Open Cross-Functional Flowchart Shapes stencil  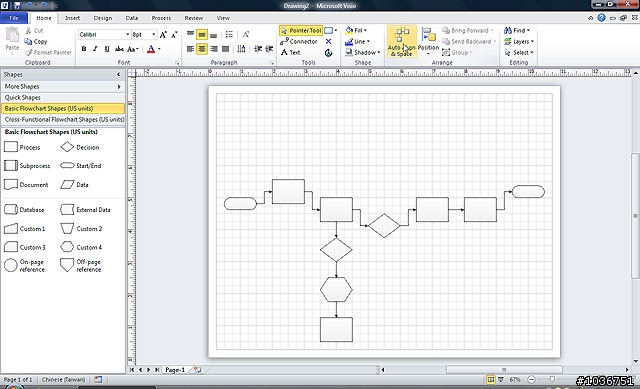tap(62, 120)
